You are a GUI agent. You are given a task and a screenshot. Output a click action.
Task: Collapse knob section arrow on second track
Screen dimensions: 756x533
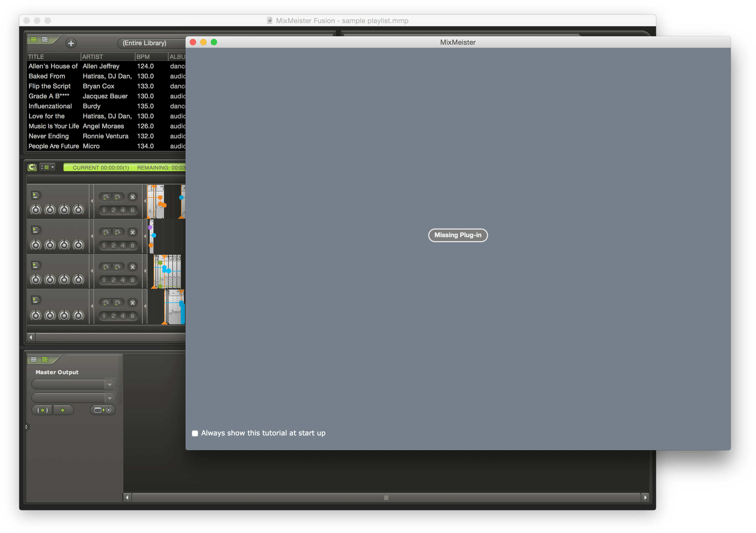(92, 236)
